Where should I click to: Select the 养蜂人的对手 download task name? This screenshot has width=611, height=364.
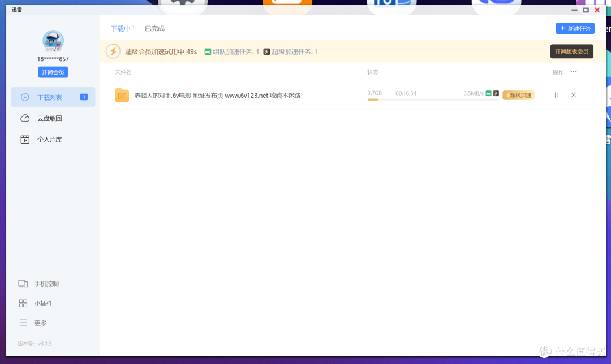tap(217, 96)
